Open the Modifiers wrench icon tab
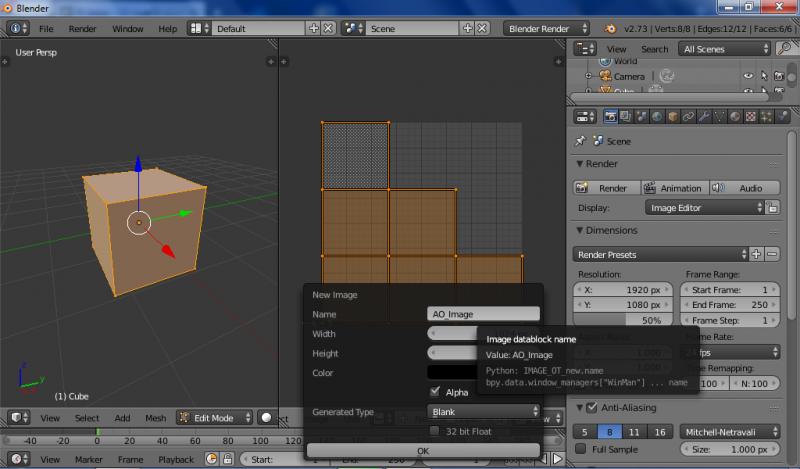The image size is (800, 469). (706, 117)
